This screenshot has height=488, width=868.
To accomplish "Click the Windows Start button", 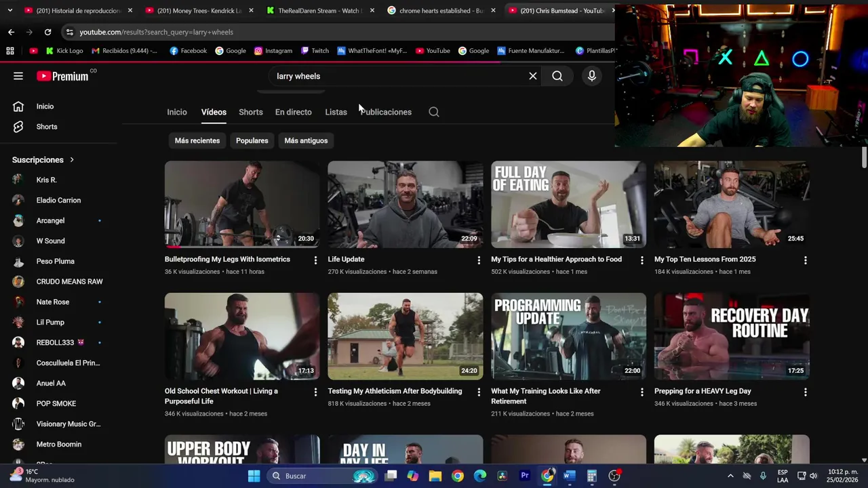I will tap(254, 476).
